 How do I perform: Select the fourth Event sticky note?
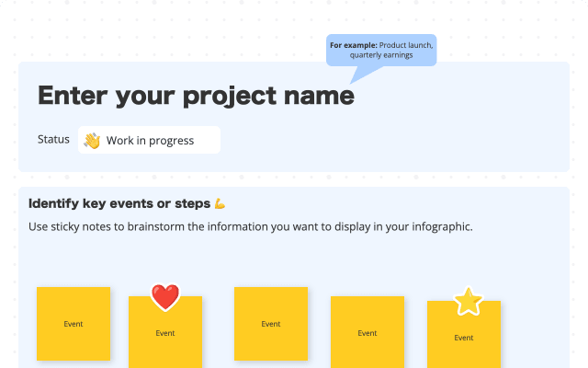click(367, 332)
